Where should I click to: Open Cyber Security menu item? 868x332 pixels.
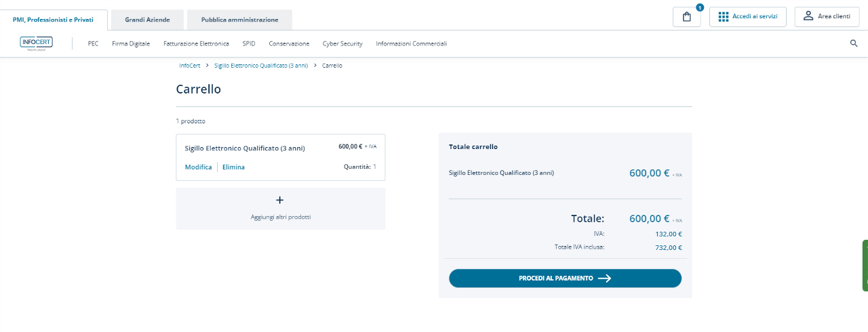coord(342,43)
